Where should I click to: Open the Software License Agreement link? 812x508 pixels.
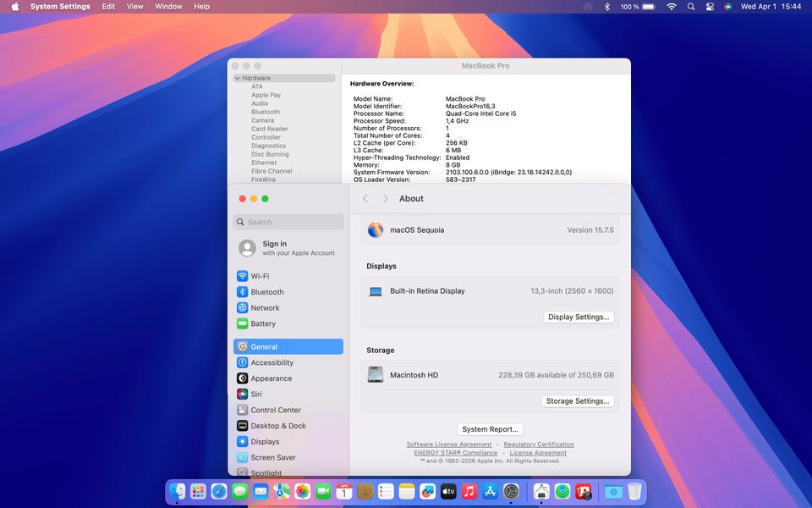[448, 444]
